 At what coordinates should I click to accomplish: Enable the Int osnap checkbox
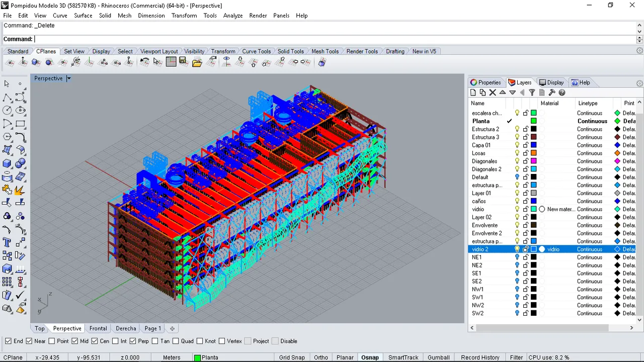pos(115,341)
